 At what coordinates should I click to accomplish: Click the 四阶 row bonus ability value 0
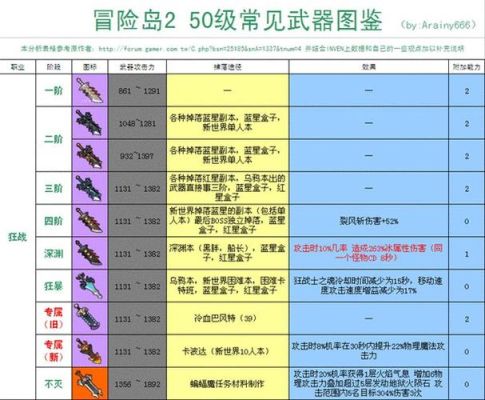[x=467, y=221]
